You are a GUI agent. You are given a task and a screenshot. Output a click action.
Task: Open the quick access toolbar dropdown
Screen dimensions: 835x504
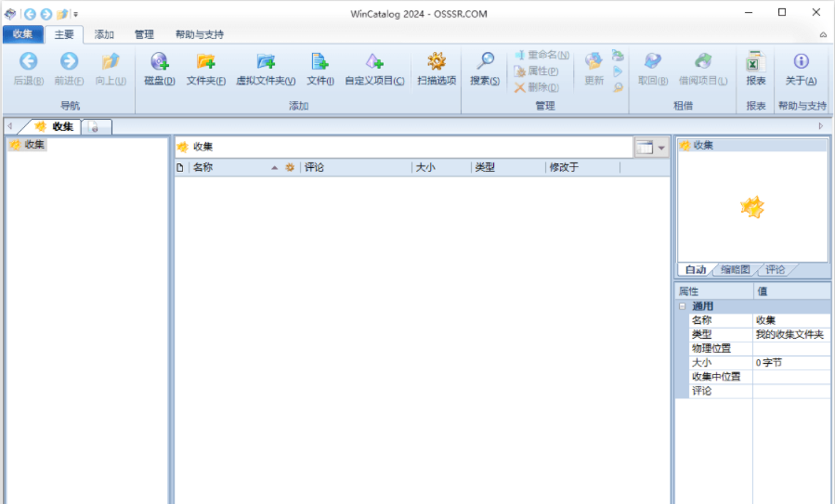point(76,14)
